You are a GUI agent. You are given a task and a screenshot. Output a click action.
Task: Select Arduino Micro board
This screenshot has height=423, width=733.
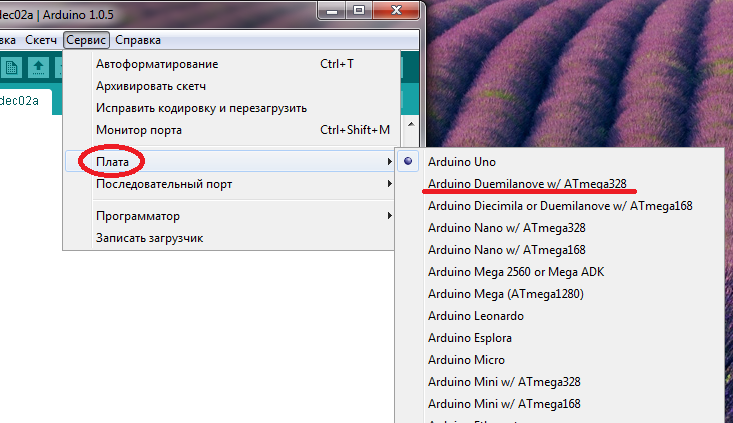(x=560, y=359)
